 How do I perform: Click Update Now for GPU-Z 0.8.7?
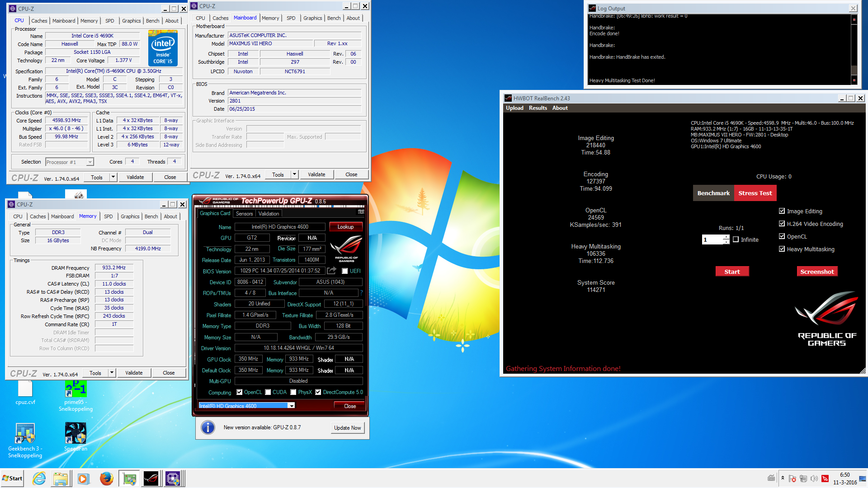[x=348, y=428]
